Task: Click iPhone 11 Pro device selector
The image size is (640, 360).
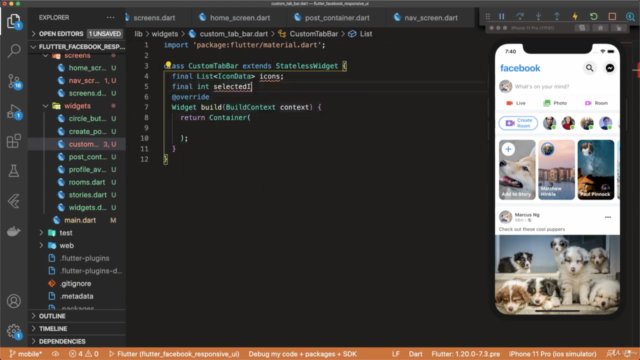Action: 552,354
